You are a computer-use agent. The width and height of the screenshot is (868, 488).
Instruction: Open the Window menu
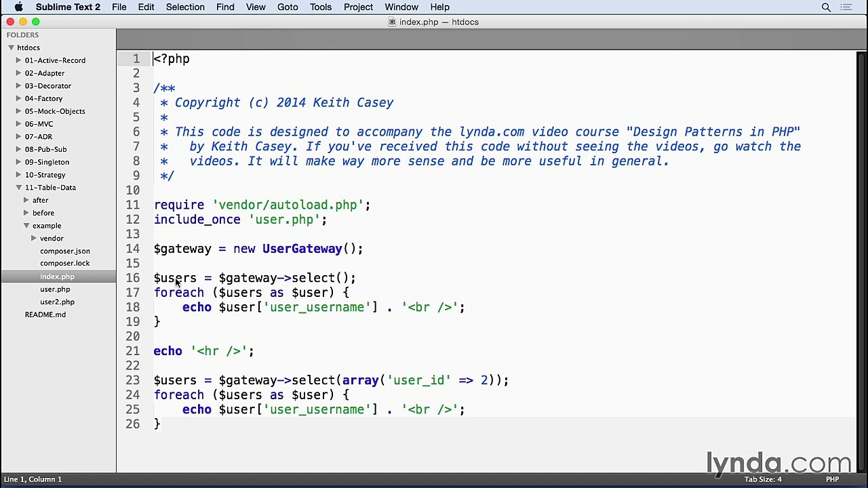(x=401, y=7)
